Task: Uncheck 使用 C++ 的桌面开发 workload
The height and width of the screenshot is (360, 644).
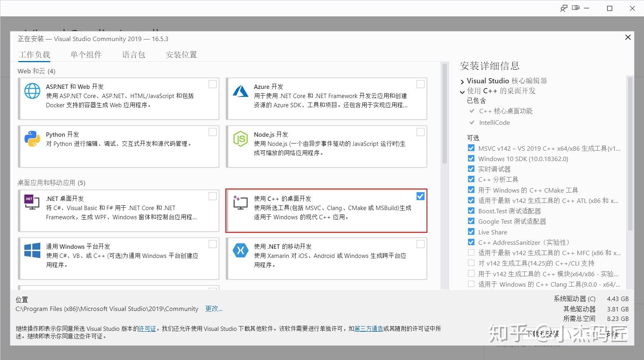Action: (x=421, y=196)
